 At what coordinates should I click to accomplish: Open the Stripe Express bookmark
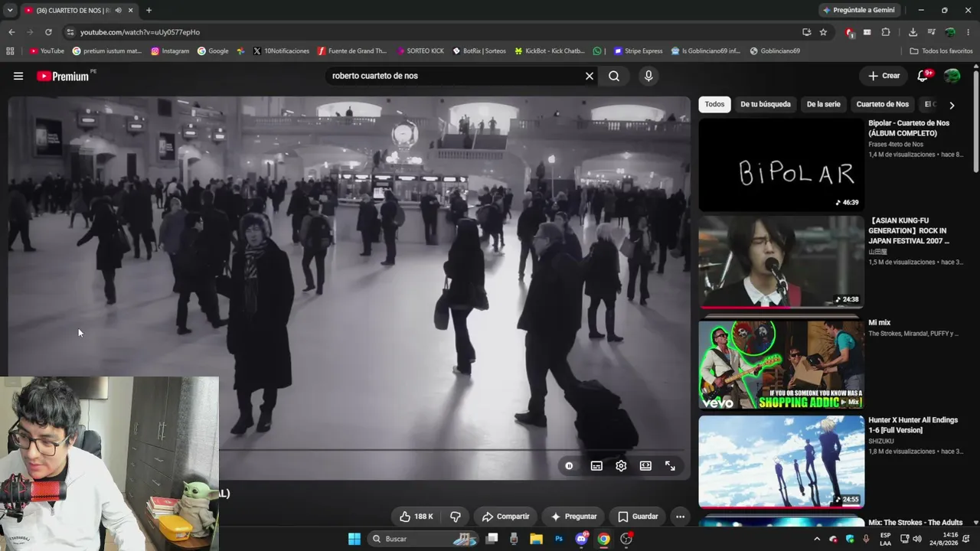point(638,51)
